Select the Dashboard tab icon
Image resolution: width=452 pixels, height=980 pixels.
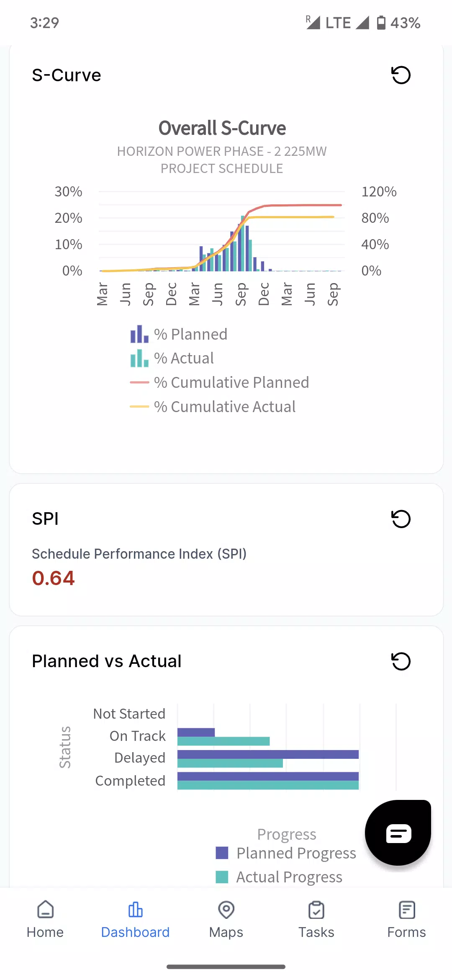(136, 910)
